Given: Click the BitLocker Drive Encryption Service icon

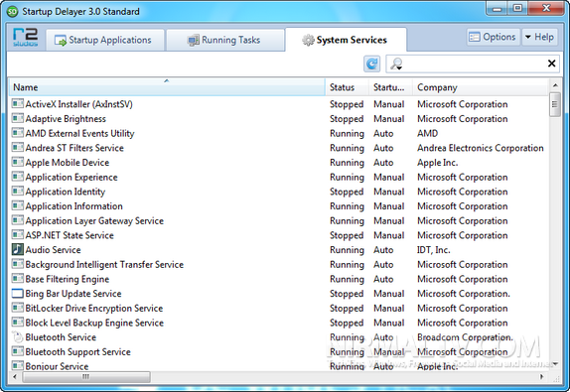Looking at the screenshot, I should (18, 308).
